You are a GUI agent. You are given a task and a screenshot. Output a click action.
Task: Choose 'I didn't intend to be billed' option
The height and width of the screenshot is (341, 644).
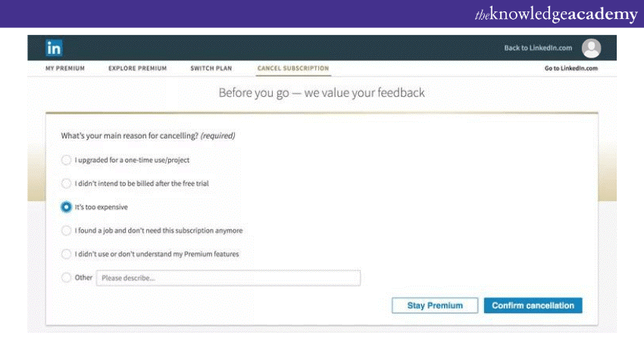pos(66,183)
